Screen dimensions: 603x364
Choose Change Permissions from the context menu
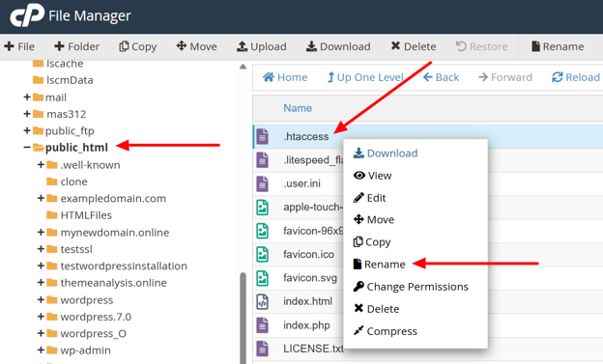411,287
